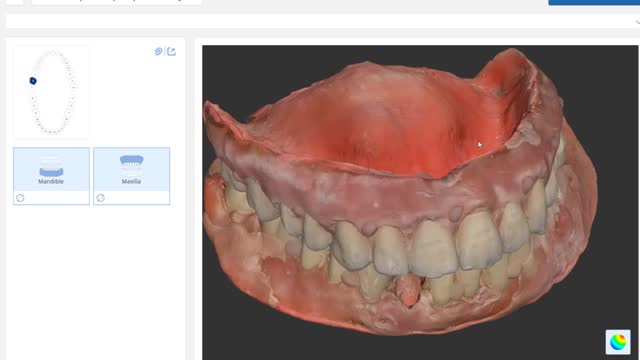Click the blue button at top right

(x=594, y=2)
